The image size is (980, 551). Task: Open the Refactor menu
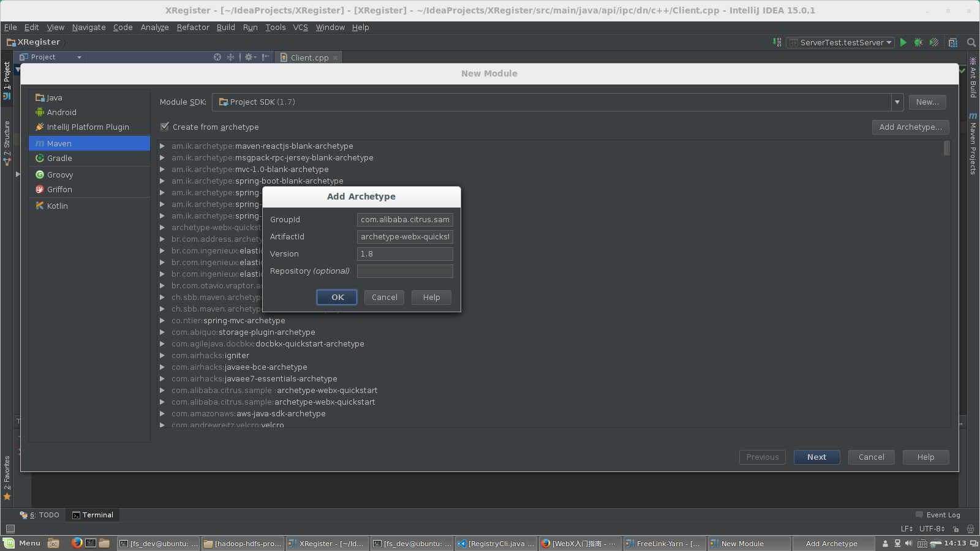tap(193, 28)
